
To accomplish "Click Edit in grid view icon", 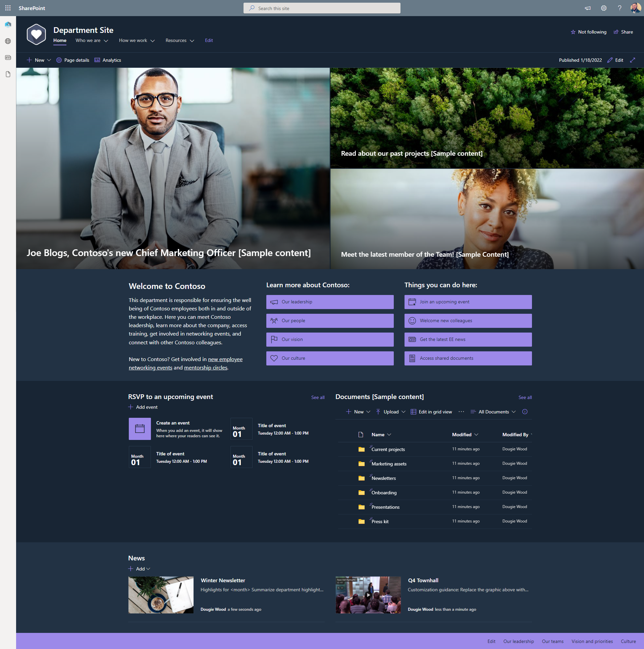I will [x=413, y=412].
